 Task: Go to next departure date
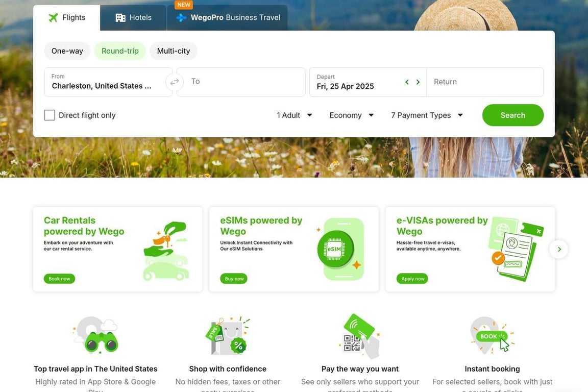418,82
